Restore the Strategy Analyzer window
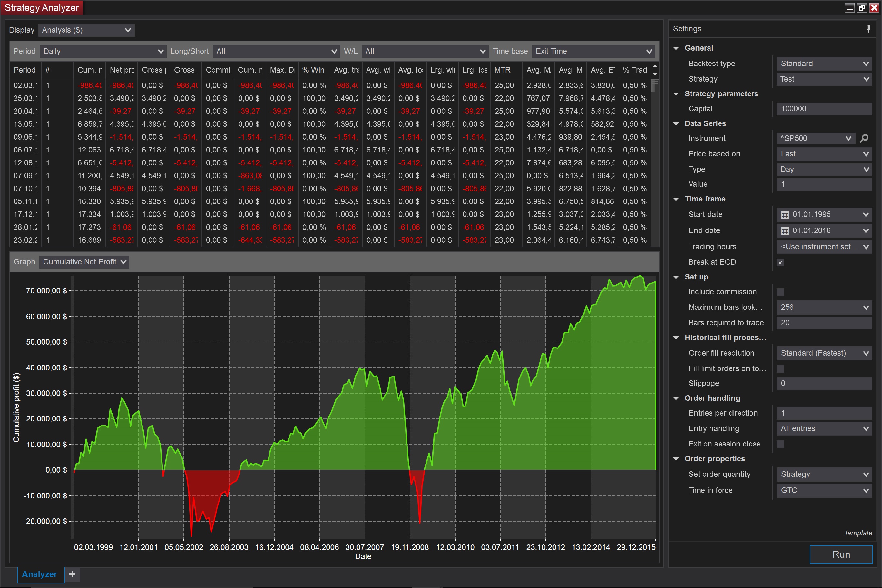Image resolution: width=882 pixels, height=588 pixels. (862, 7)
